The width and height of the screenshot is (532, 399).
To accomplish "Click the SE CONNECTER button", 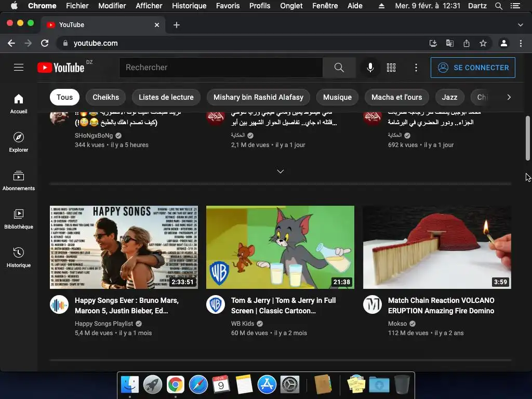I will pyautogui.click(x=473, y=68).
